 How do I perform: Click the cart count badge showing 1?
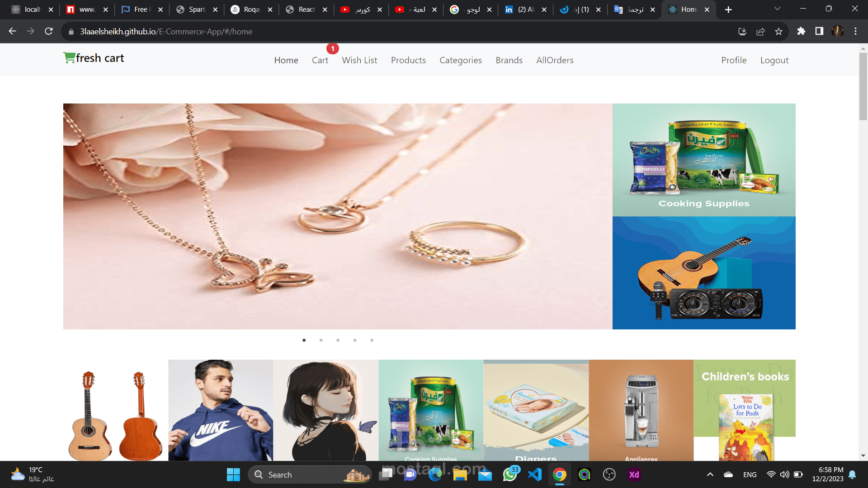(x=333, y=48)
